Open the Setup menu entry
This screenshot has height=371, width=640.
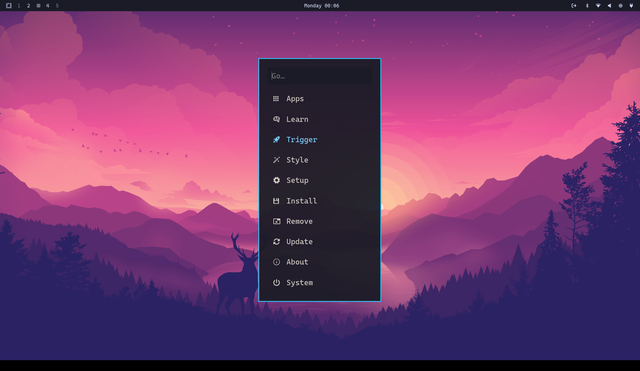click(x=320, y=180)
